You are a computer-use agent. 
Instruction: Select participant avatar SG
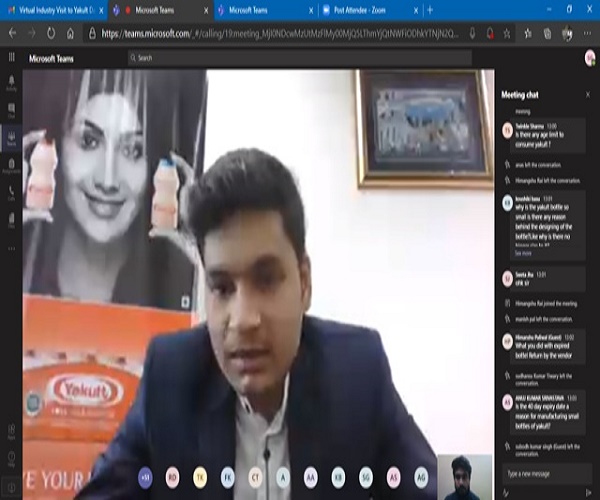coord(366,477)
